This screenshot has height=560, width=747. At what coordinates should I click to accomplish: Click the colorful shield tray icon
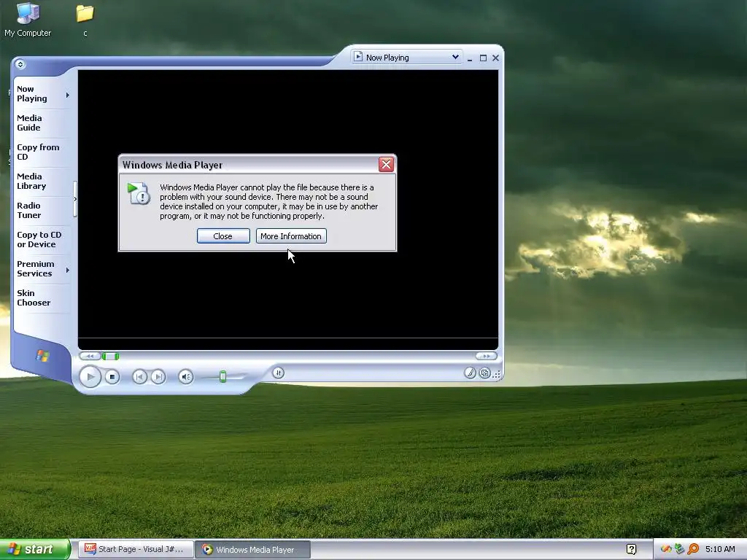[666, 550]
